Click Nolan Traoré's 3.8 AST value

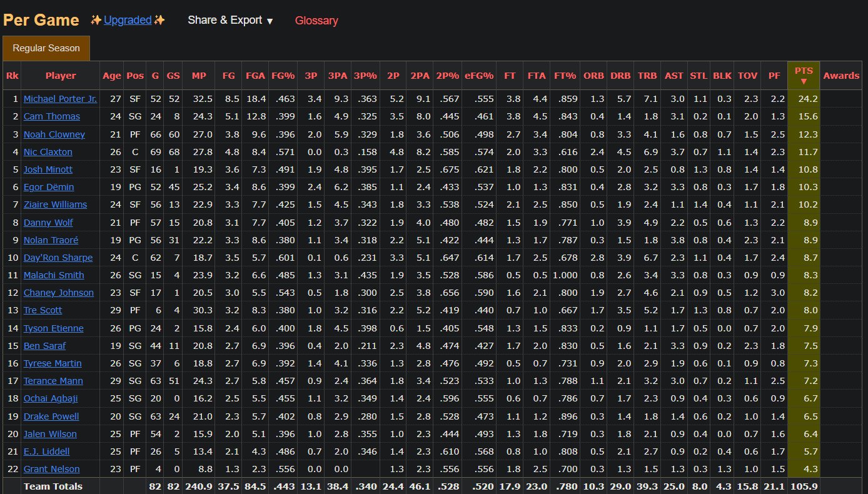point(677,240)
